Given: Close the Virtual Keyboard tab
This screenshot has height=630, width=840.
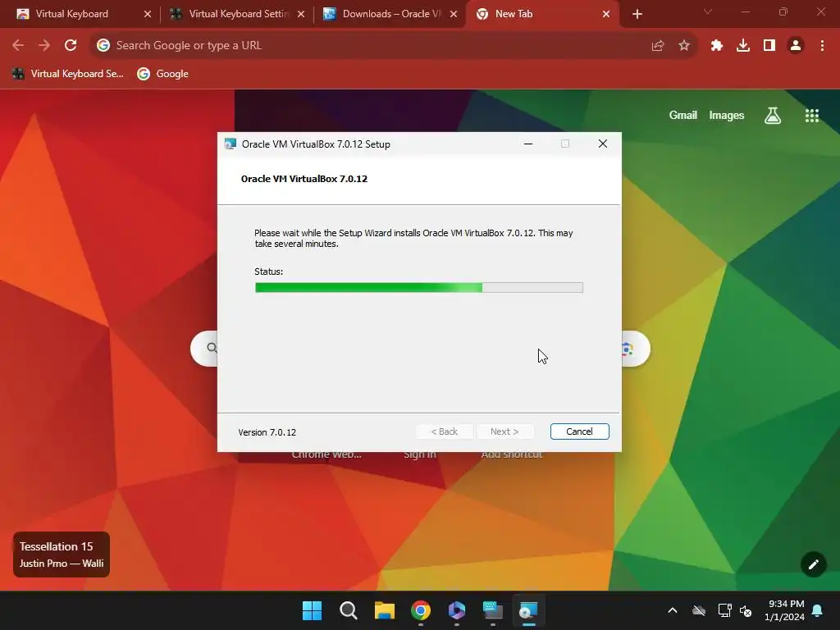Looking at the screenshot, I should click(148, 14).
